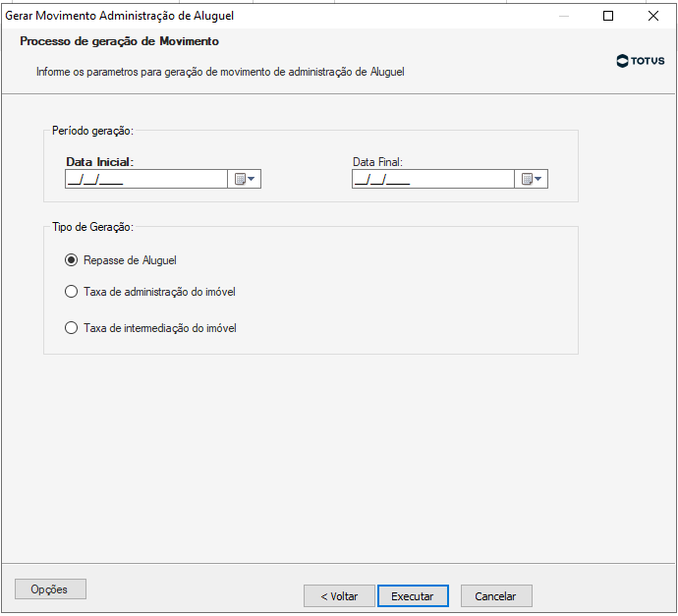Close the Gerar Movimento window
The height and width of the screenshot is (616, 678).
pos(653,16)
